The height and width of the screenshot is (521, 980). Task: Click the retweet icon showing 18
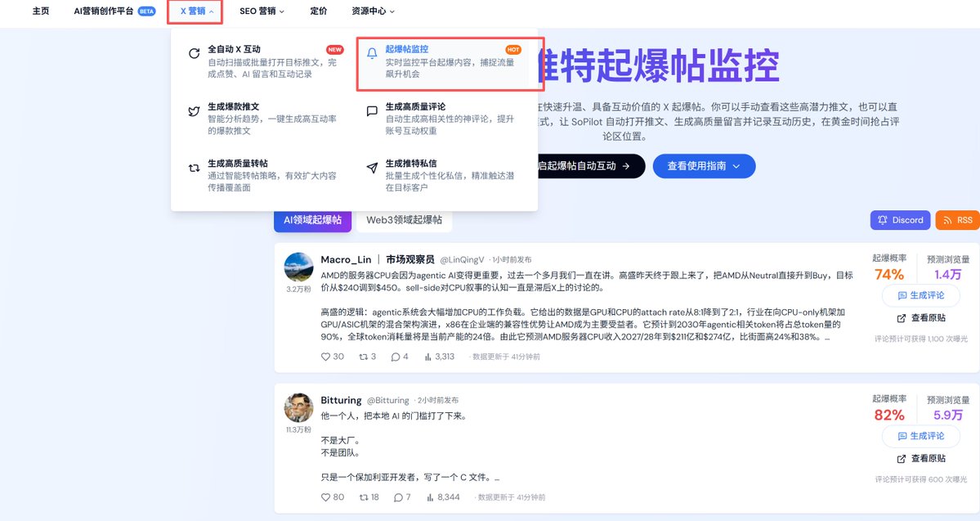[x=363, y=497]
